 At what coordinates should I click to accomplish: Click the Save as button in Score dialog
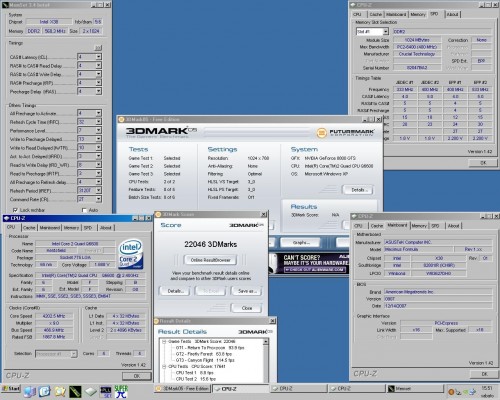(247, 291)
